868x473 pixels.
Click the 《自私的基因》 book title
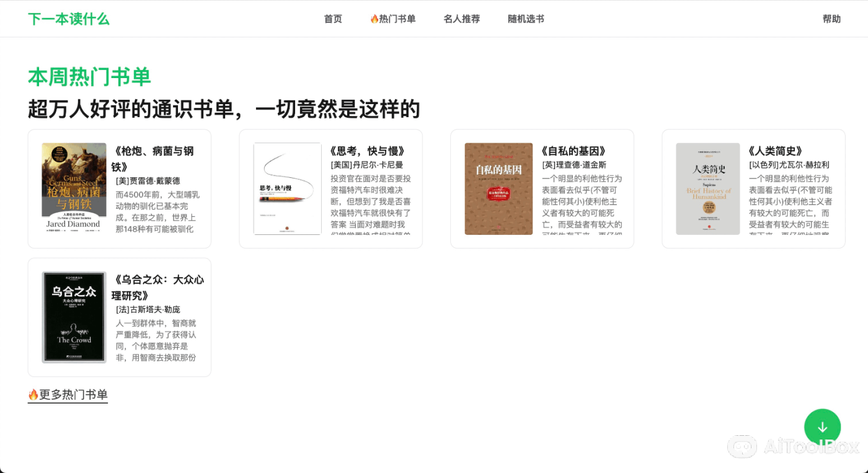click(574, 150)
